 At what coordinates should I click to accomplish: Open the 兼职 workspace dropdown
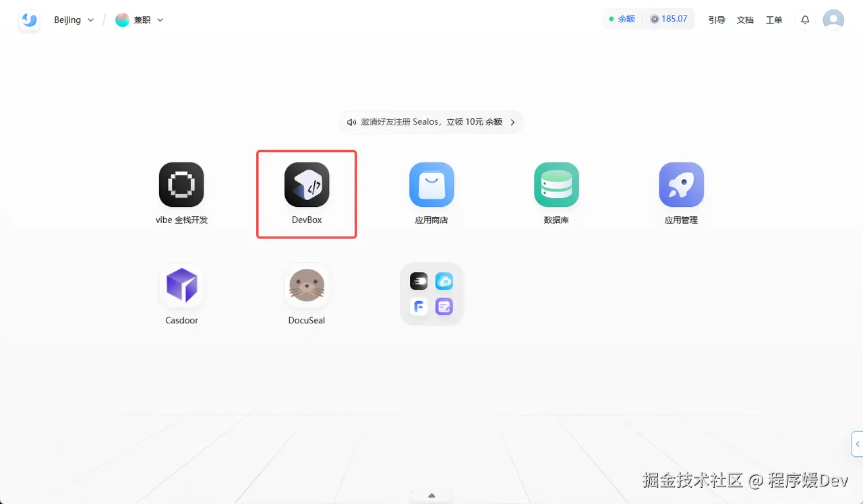tap(140, 20)
